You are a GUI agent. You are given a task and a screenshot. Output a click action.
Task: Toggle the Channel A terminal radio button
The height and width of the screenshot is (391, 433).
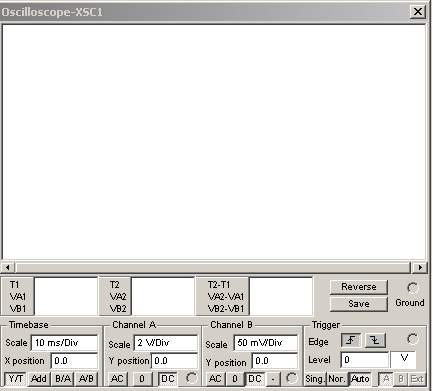click(192, 378)
